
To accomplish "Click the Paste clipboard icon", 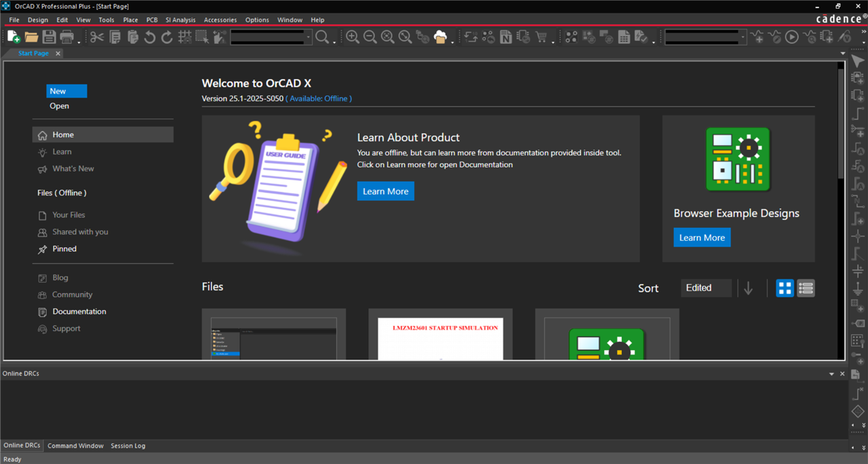I will 132,37.
